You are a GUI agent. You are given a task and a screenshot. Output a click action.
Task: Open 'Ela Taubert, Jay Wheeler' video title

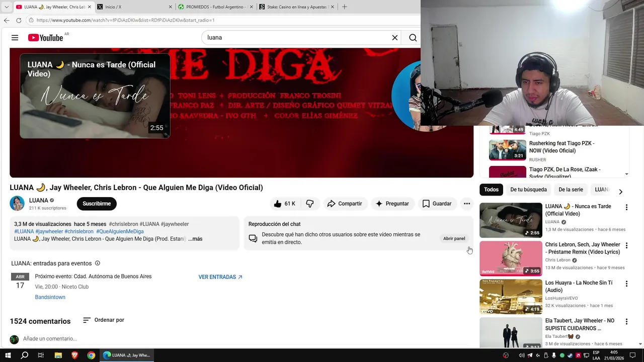coord(580,324)
